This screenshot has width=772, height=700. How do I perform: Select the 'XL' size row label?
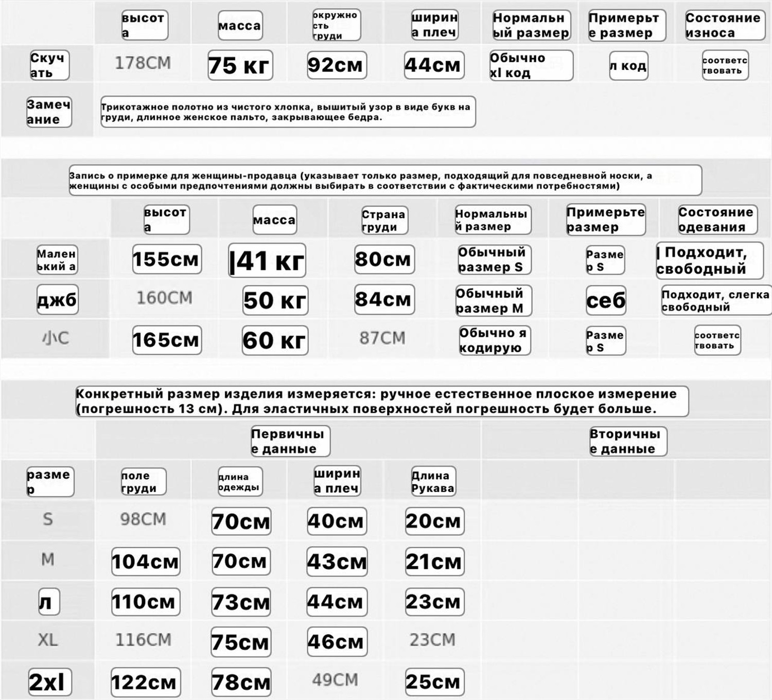point(48,640)
